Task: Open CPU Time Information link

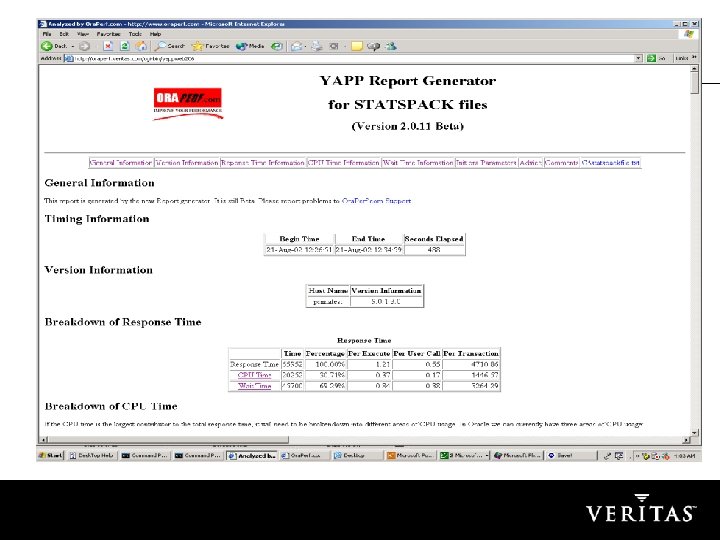Action: point(343,163)
